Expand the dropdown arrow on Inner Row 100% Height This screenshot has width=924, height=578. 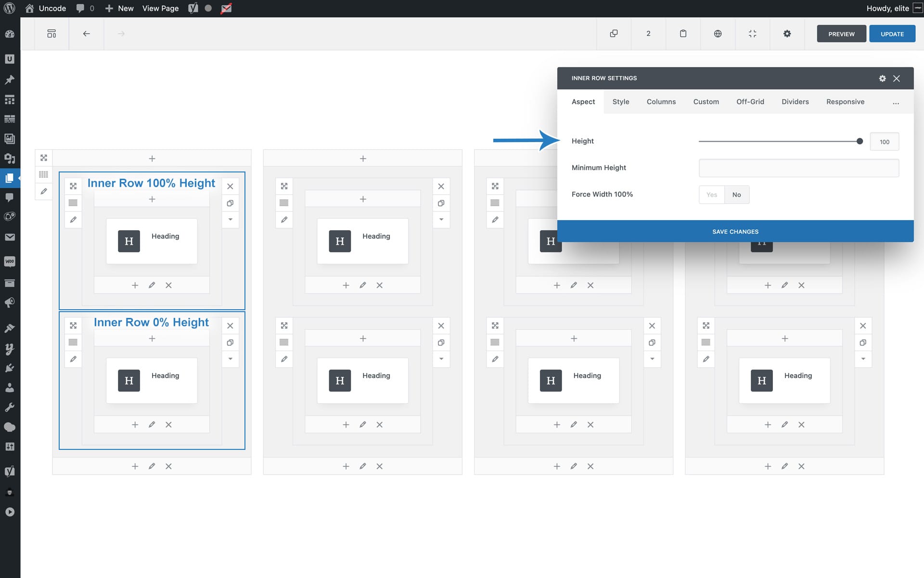[x=230, y=220]
